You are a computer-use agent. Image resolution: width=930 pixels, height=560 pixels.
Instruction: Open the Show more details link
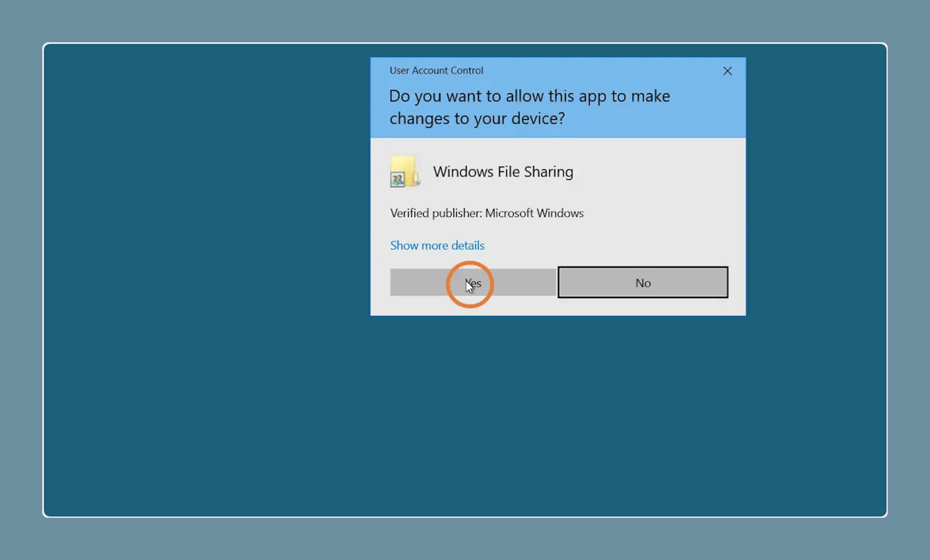pyautogui.click(x=437, y=245)
